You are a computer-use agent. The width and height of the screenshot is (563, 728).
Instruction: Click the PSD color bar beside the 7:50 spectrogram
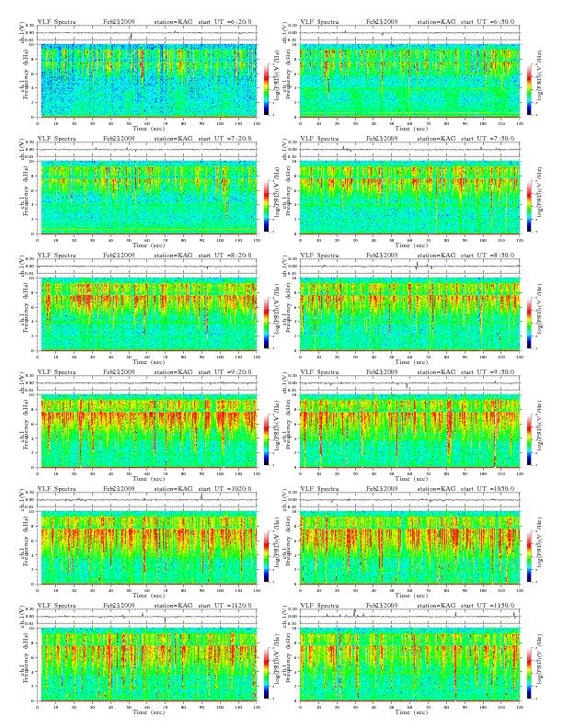pyautogui.click(x=529, y=206)
